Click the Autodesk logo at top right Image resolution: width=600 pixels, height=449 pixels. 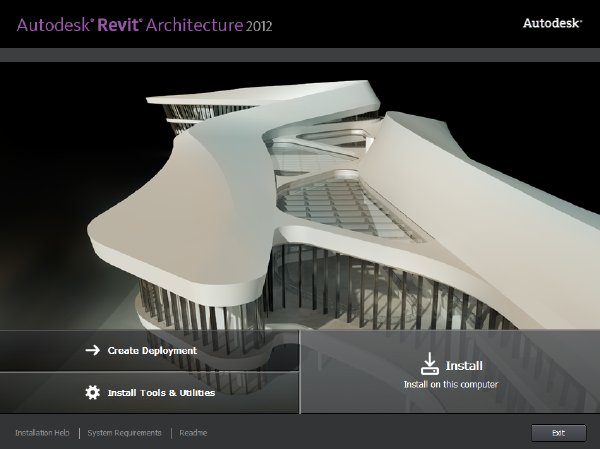pyautogui.click(x=552, y=23)
